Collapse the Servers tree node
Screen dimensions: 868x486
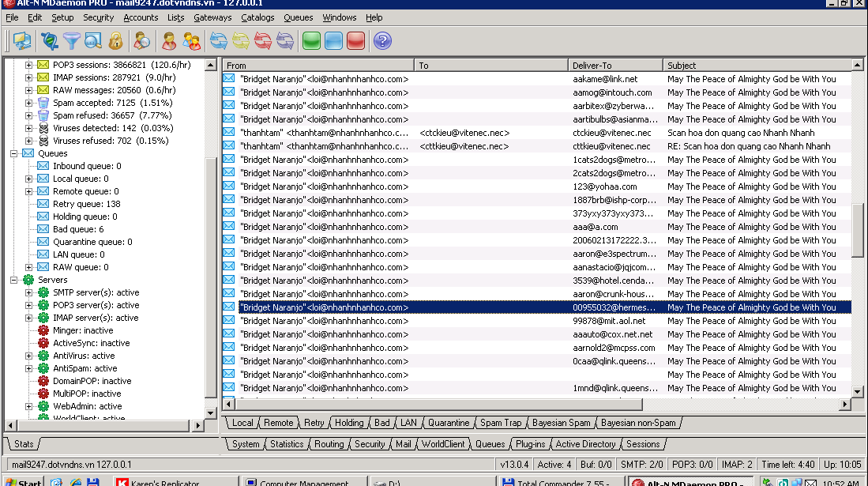point(14,280)
